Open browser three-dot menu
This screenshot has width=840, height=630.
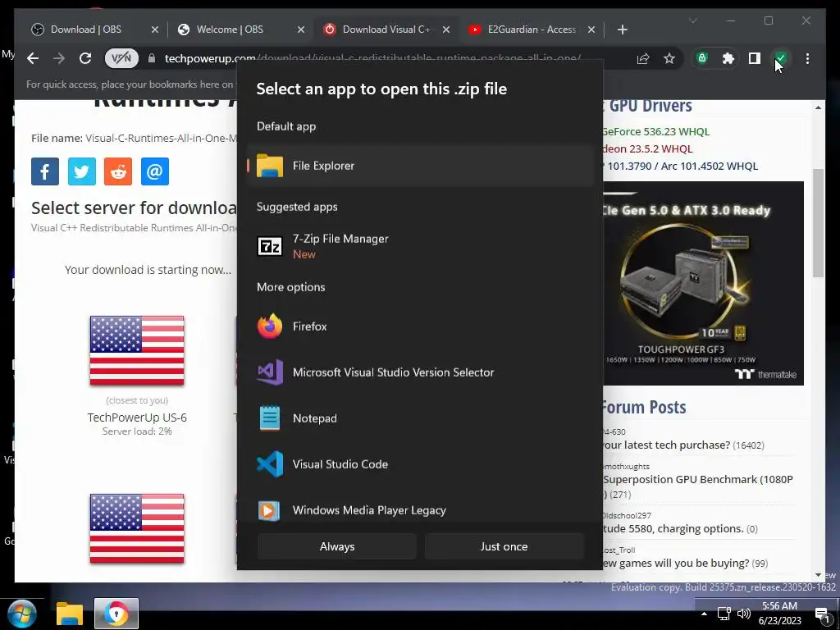pos(807,58)
